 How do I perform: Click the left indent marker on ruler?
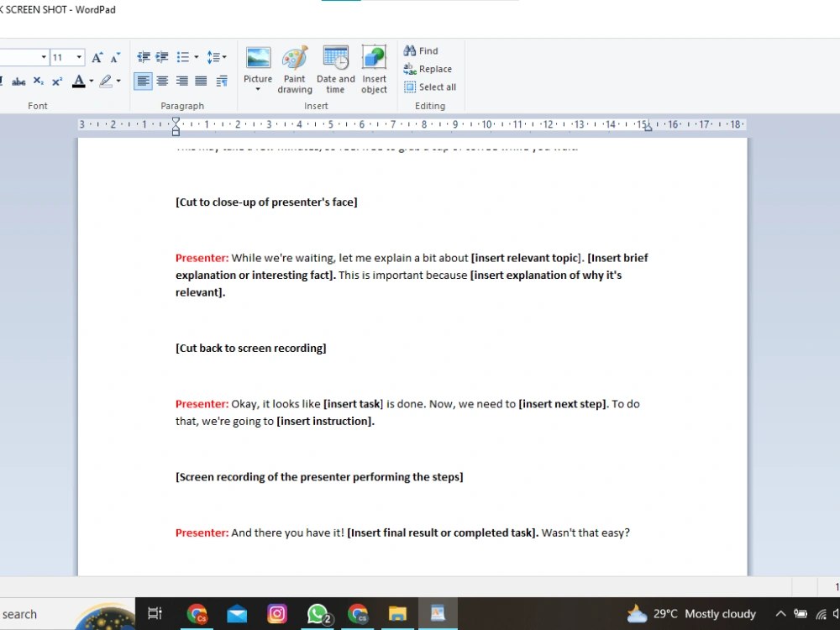click(x=176, y=128)
